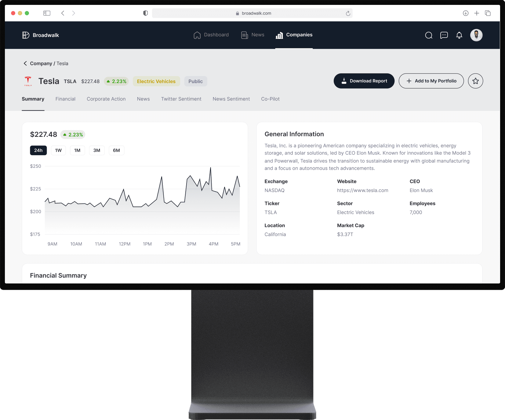Click the Tesla logo icon
Screen dimensions: 505x420
[x=28, y=81]
